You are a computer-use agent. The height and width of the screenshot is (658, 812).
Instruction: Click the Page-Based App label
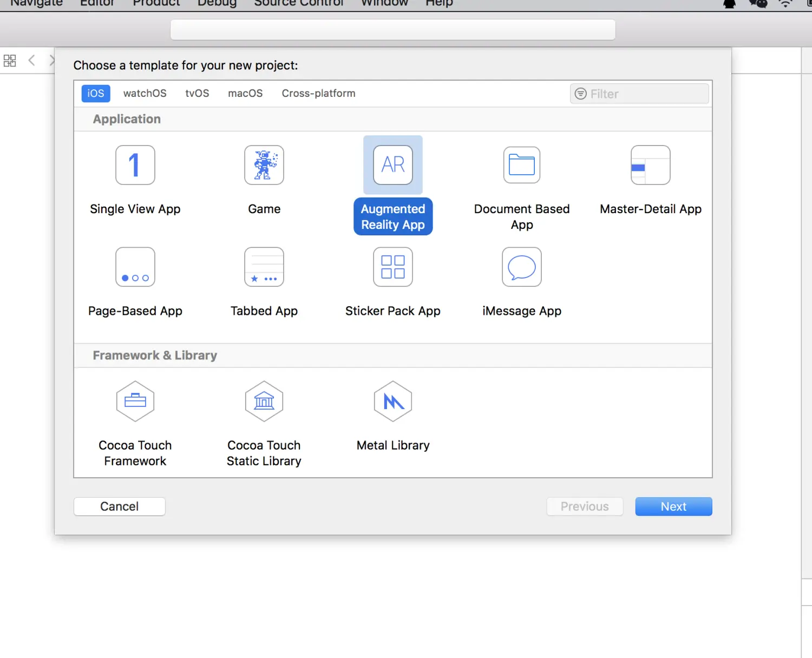[135, 311]
